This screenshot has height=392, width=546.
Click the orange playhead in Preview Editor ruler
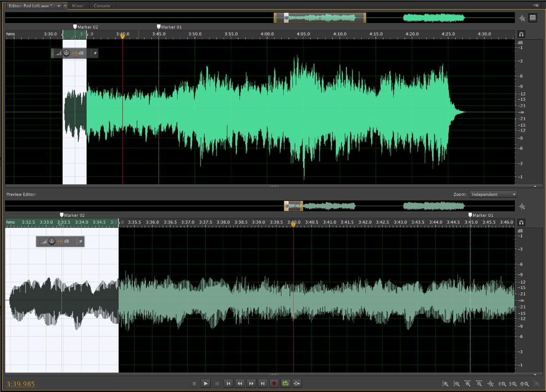point(293,224)
